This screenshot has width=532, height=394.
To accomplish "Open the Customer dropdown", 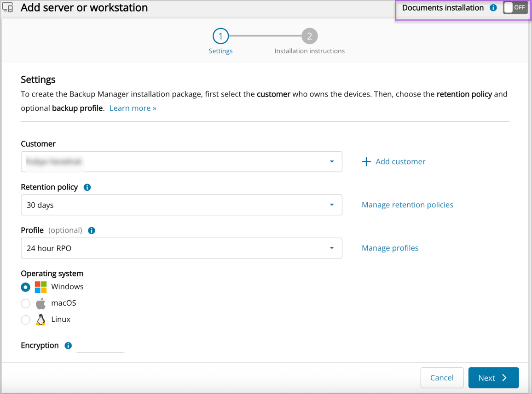I will click(x=181, y=162).
